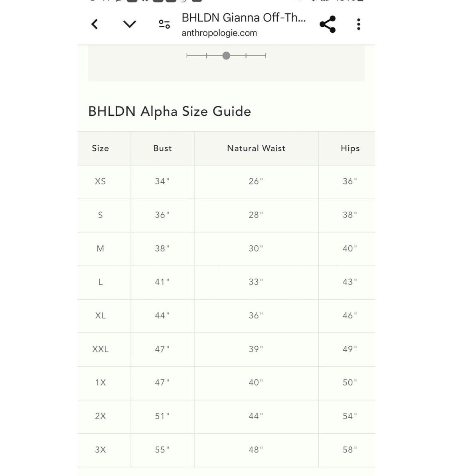The width and height of the screenshot is (476, 476).
Task: Tap the page title BHLDN Gianna
Action: 243,18
